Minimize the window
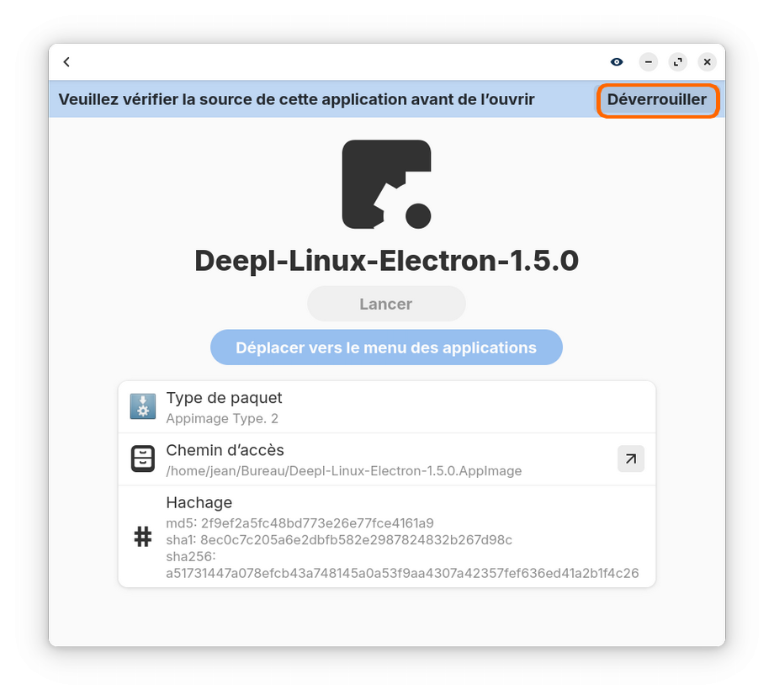Screen dimensions: 774x700 (x=648, y=61)
